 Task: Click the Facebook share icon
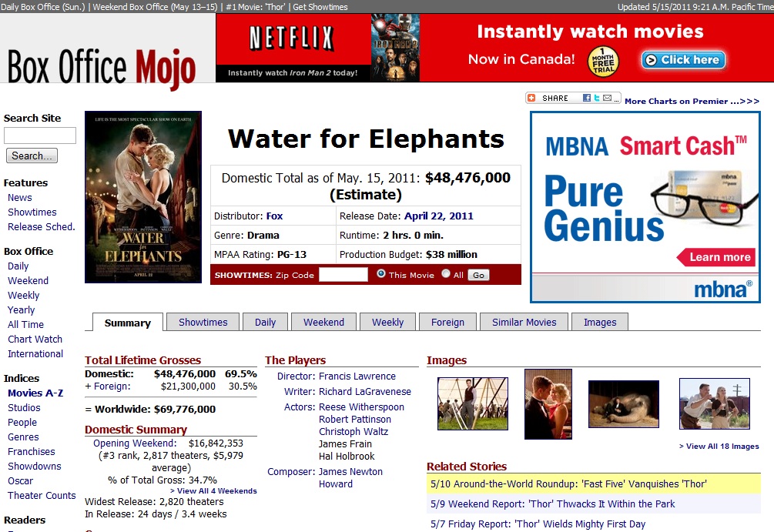(587, 99)
